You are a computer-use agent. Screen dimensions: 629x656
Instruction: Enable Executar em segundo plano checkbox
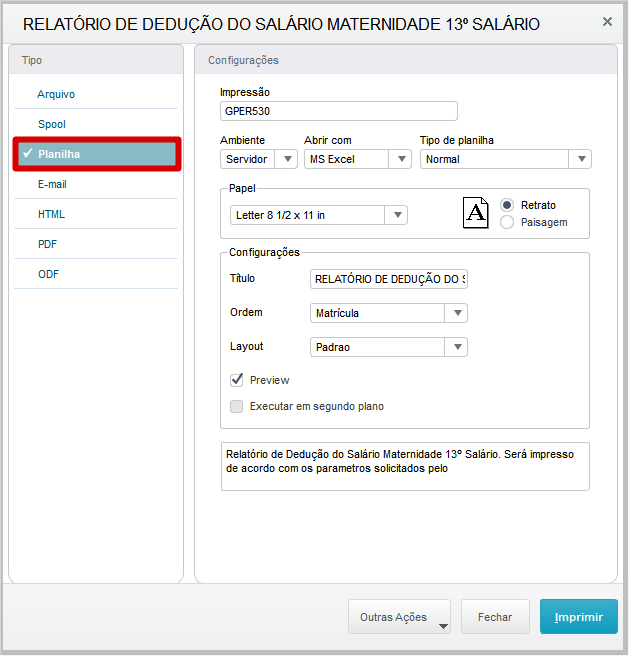[x=236, y=406]
